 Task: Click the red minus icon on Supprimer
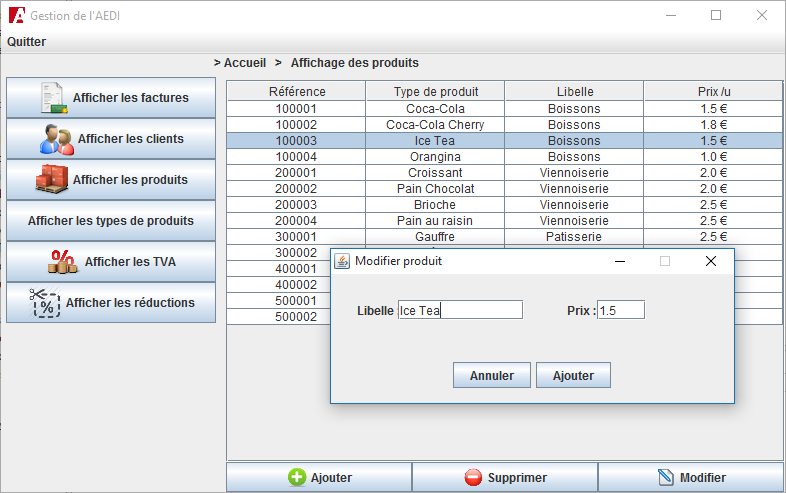tap(473, 478)
